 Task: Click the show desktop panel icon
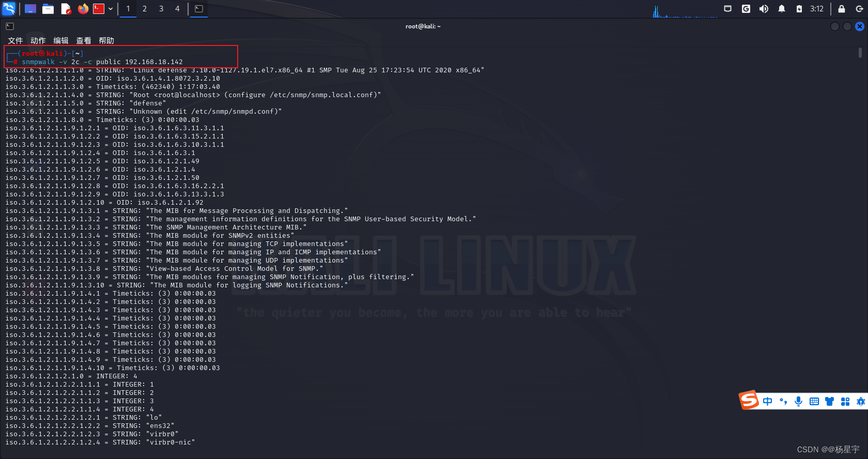tap(30, 9)
